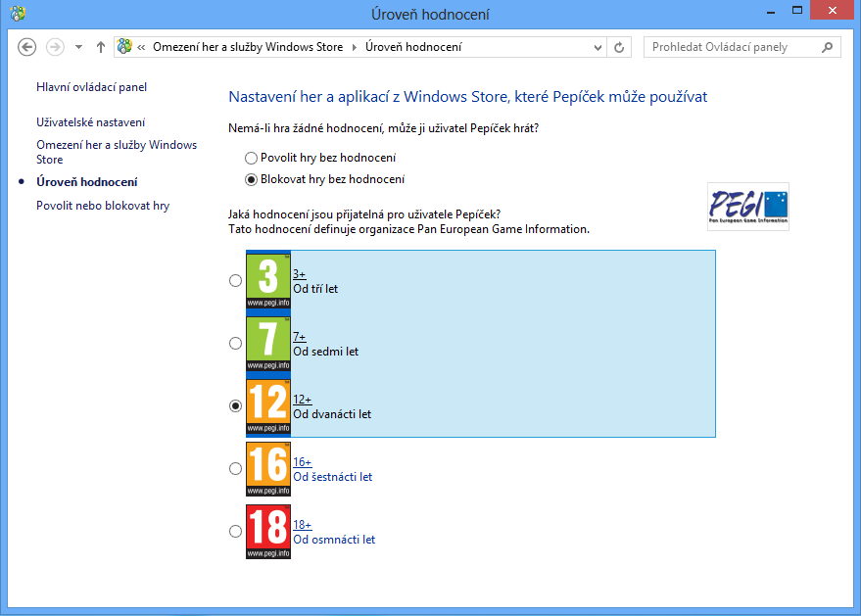
Task: Choose the 18+ rating radio button
Action: [x=235, y=531]
